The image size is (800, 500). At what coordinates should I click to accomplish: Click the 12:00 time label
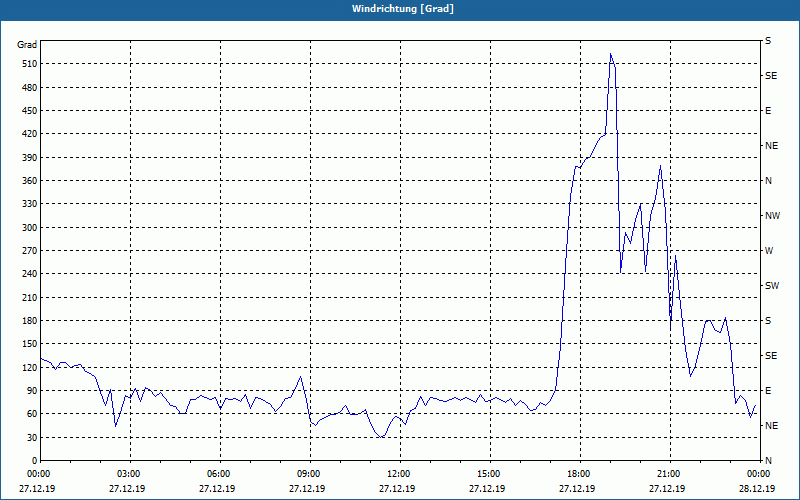pos(400,473)
